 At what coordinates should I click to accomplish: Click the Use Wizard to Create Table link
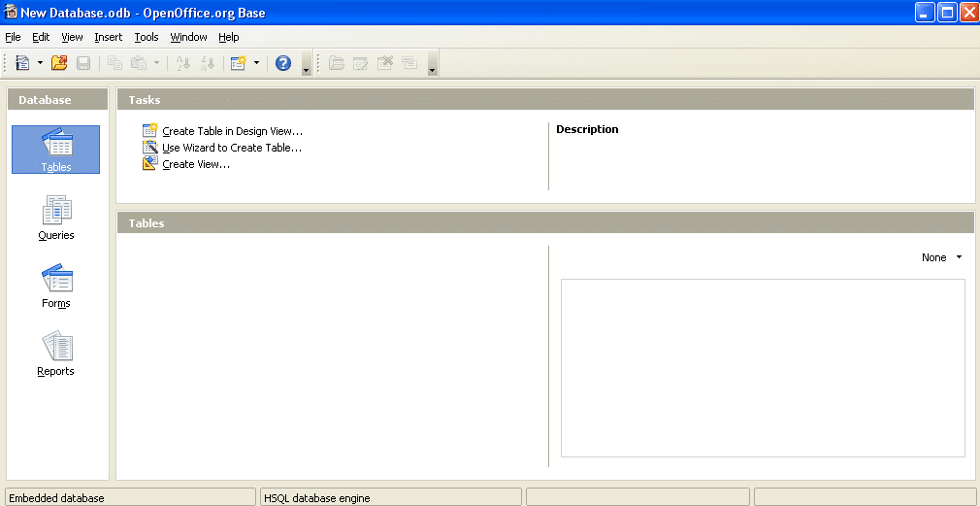point(232,149)
